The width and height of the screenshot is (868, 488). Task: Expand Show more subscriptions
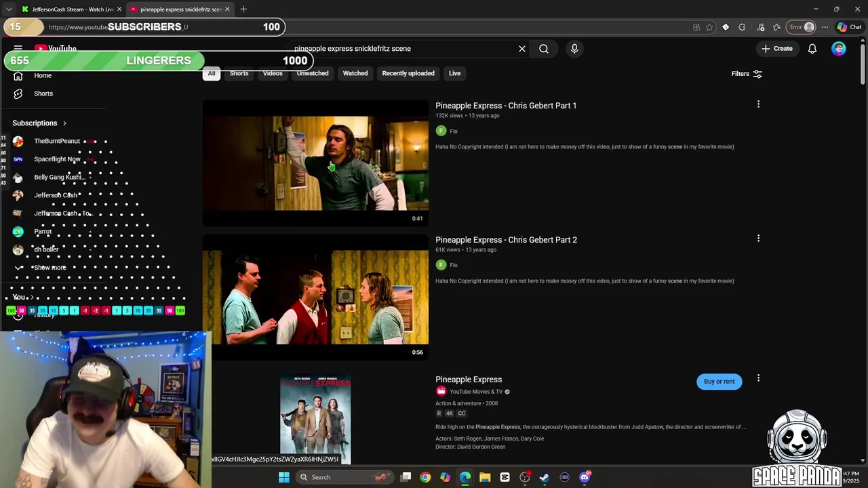coord(49,268)
